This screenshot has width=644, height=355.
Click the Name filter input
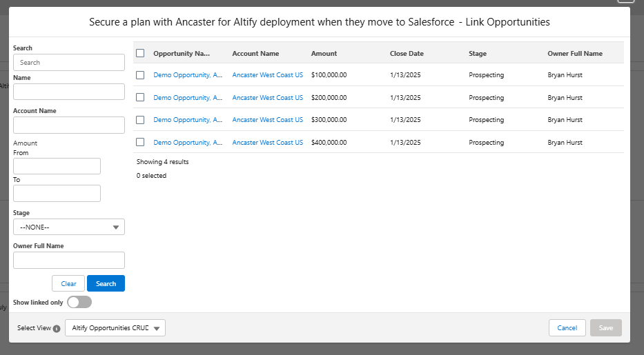69,92
